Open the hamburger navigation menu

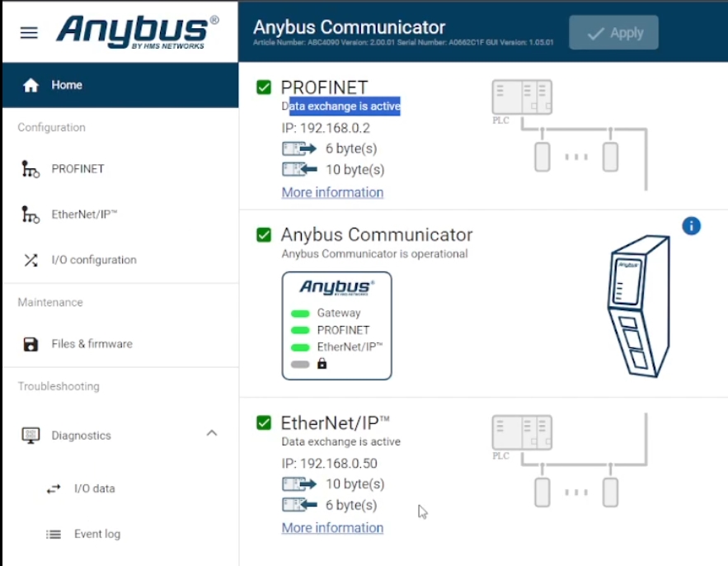coord(29,32)
